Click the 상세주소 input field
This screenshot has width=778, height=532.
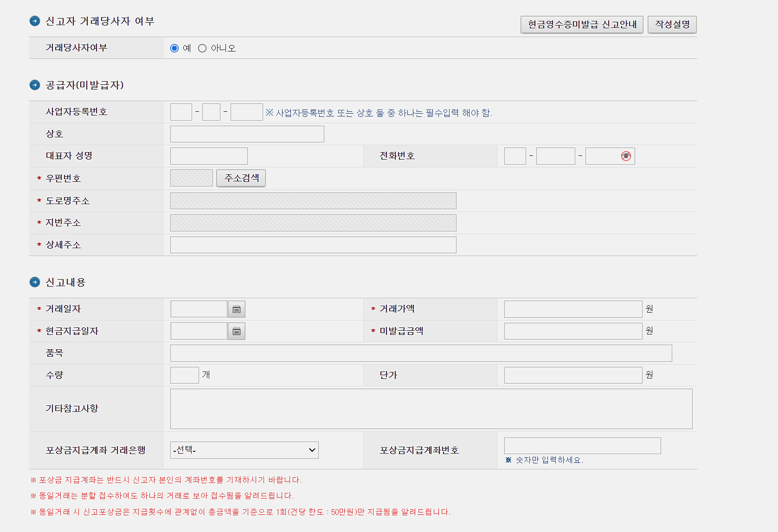(313, 245)
